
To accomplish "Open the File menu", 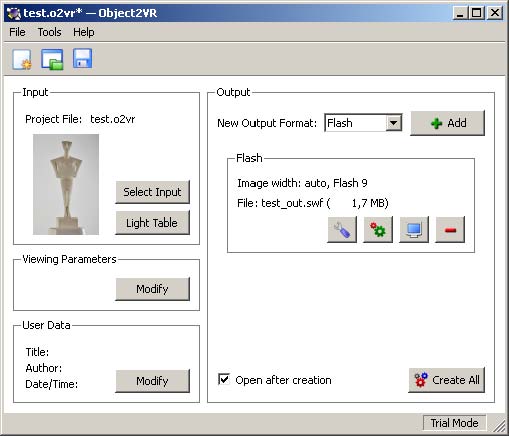I will (17, 32).
